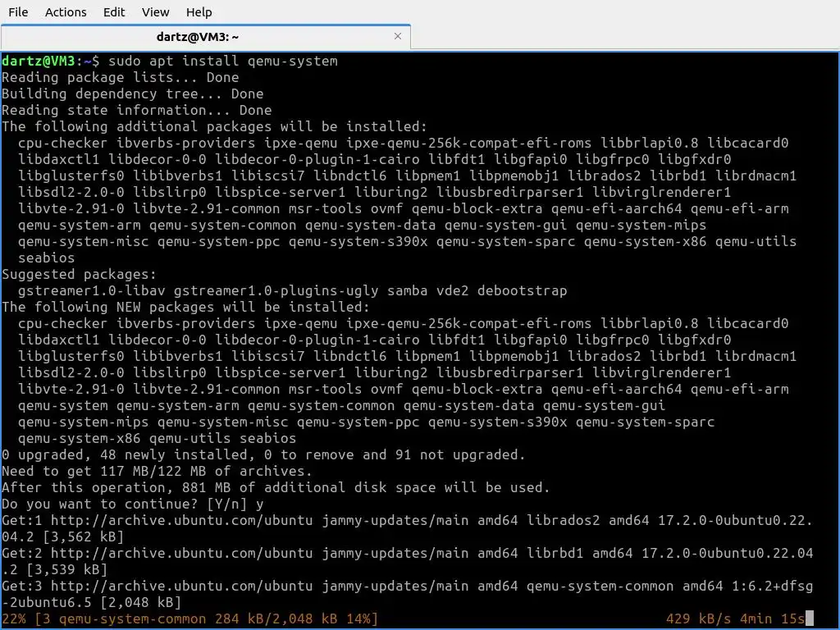Click the command 'sudo apt install qemu-system'
Image resolution: width=840 pixels, height=630 pixels.
pos(223,61)
